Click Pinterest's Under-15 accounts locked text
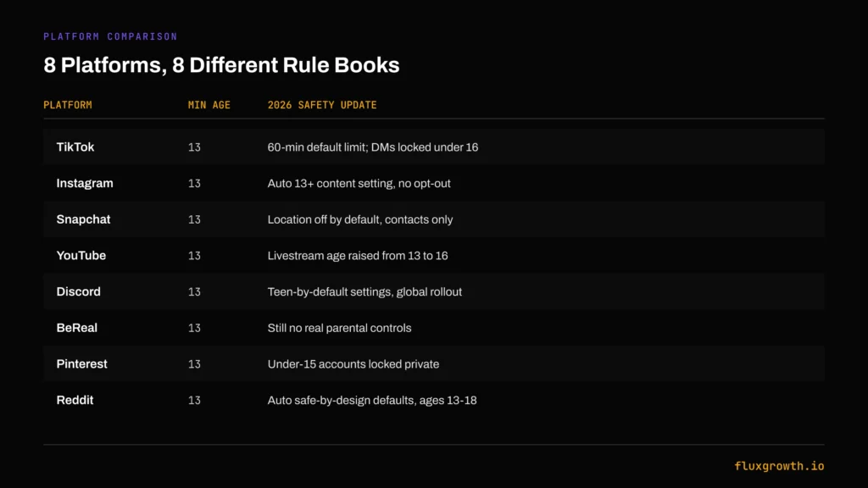868x488 pixels. (353, 364)
